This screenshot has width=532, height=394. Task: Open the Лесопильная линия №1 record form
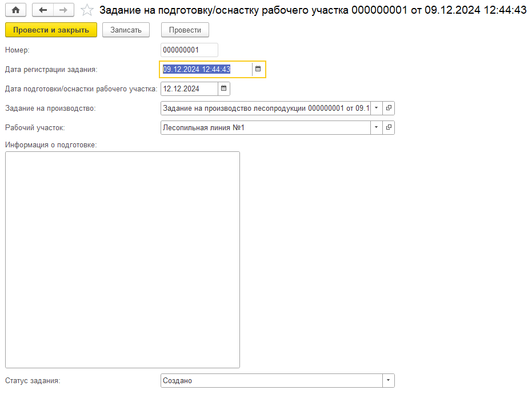click(x=389, y=127)
